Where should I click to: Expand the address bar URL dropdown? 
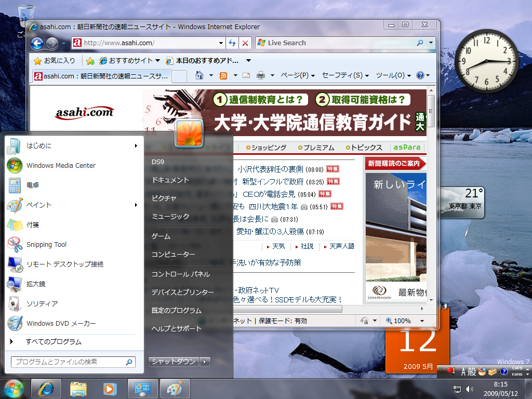(x=221, y=43)
